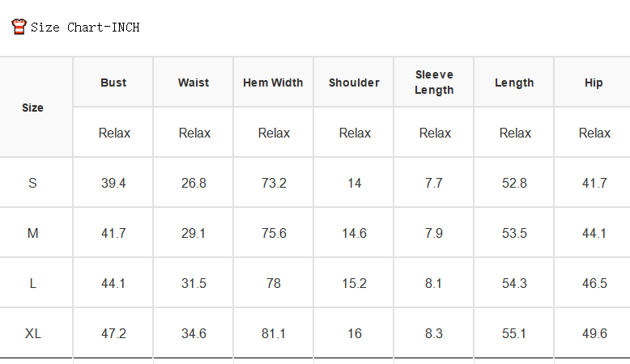Click the Bust value 39.4
Screen dimensions: 630x364
(x=113, y=183)
